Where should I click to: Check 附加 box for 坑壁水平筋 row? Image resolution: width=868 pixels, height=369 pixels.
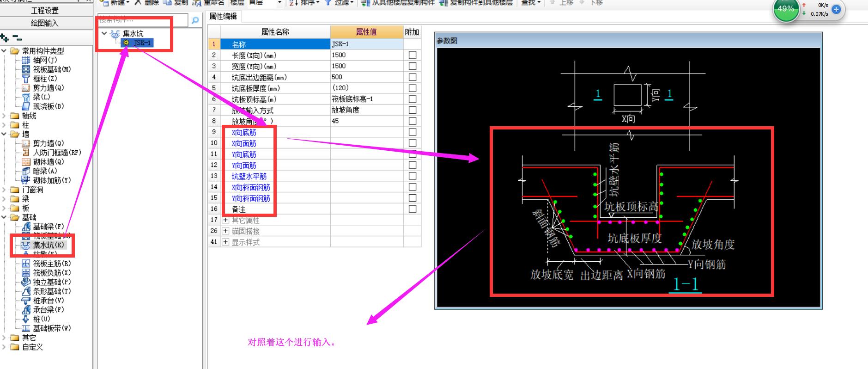coord(413,176)
